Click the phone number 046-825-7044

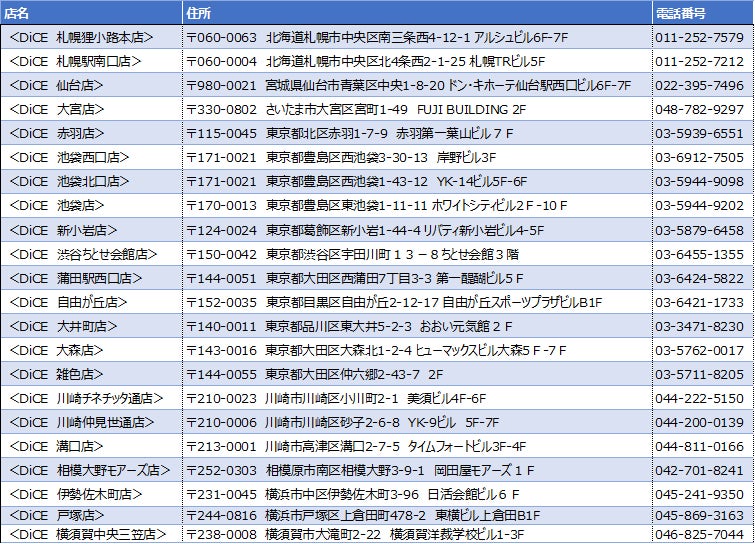[x=699, y=534]
